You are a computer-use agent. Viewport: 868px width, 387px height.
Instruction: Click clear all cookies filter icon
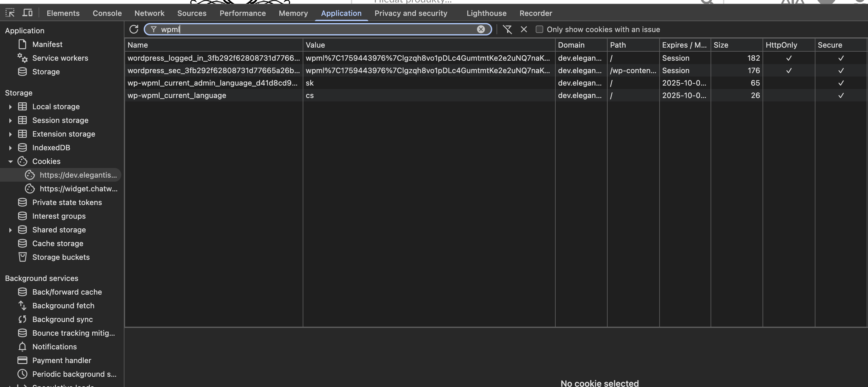point(507,29)
